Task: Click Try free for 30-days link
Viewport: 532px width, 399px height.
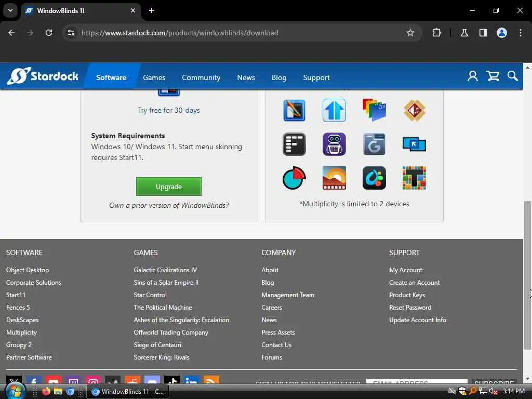Action: 169,110
